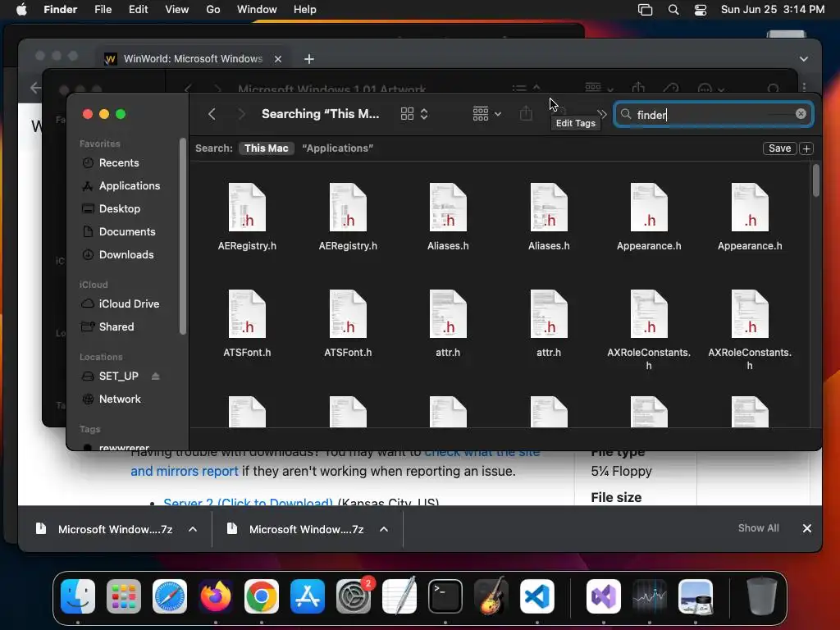Open Network in the sidebar
This screenshot has height=630, width=840.
(120, 399)
